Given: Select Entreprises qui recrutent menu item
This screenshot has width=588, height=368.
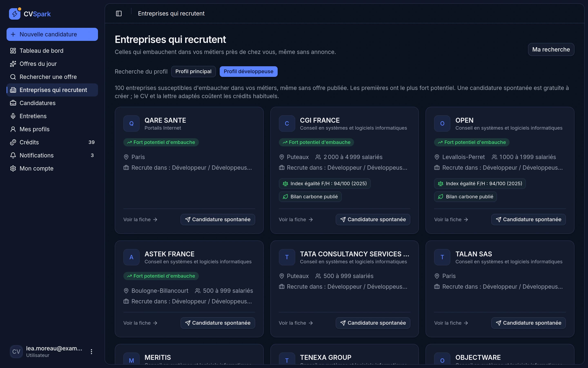Looking at the screenshot, I should pyautogui.click(x=52, y=90).
